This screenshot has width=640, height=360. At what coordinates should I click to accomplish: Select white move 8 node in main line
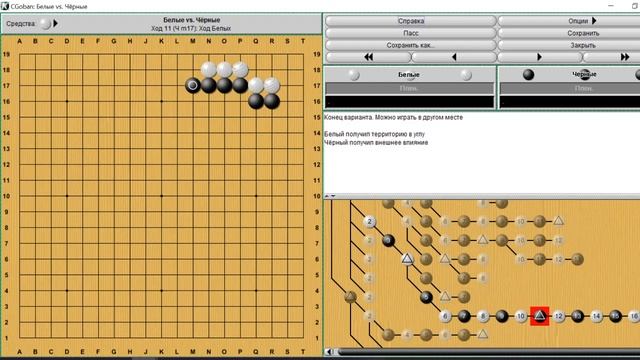(483, 316)
